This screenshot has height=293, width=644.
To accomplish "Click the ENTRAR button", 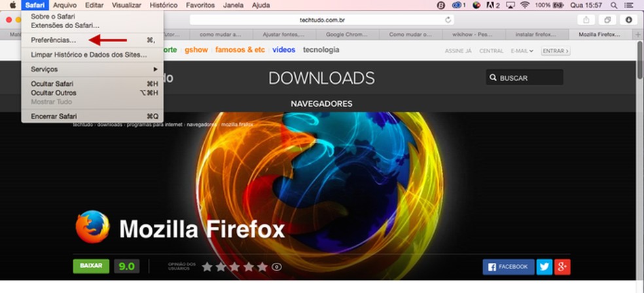I will (556, 51).
